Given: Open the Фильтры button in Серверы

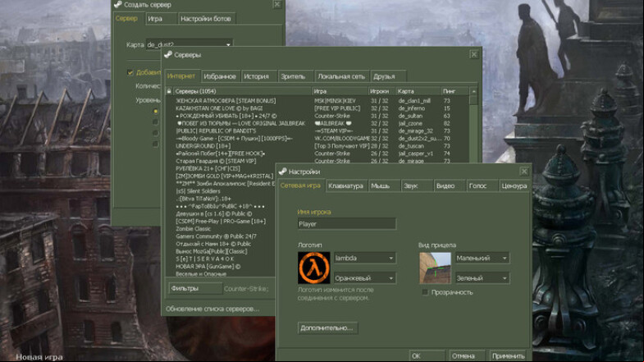Looking at the screenshot, I should coord(195,288).
